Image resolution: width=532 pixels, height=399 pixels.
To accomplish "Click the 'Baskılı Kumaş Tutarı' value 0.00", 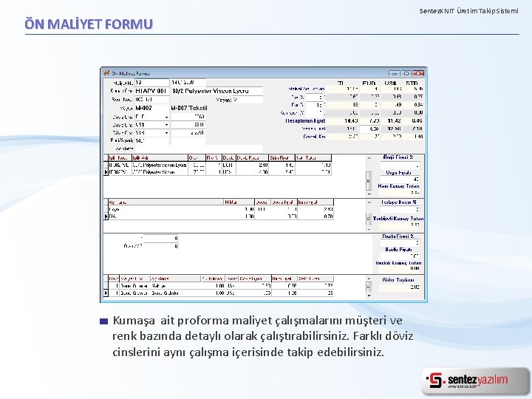I will click(x=415, y=268).
